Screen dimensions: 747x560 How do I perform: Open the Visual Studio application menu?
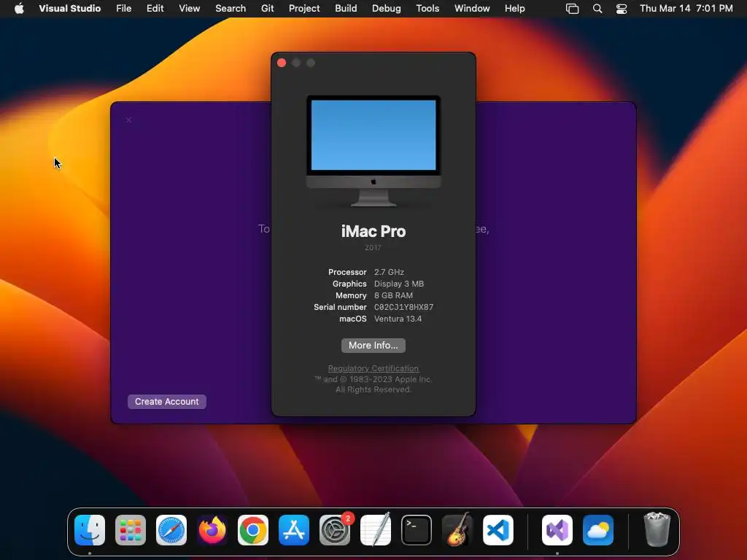point(69,8)
